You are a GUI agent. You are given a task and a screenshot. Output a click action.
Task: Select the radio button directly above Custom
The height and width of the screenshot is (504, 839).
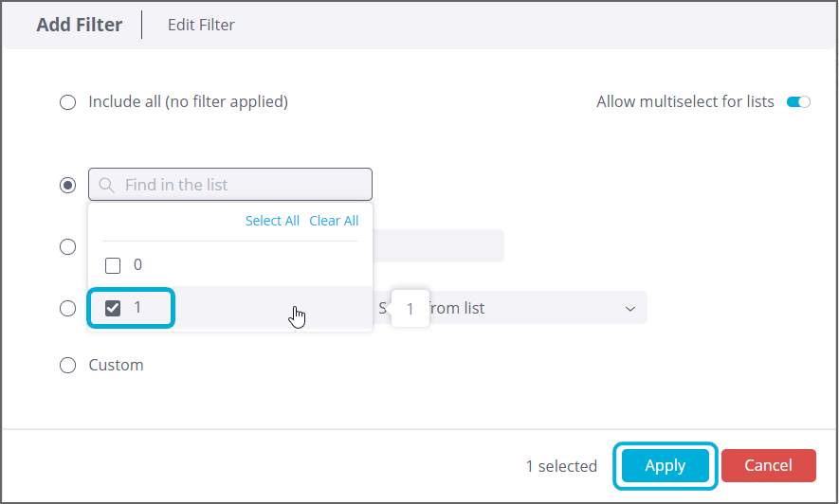[68, 308]
